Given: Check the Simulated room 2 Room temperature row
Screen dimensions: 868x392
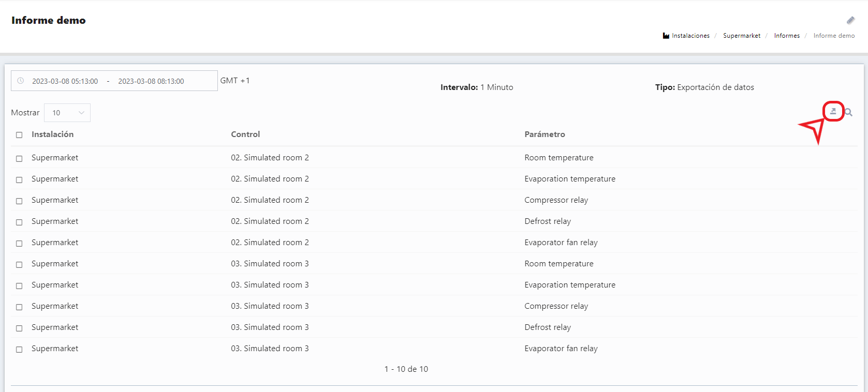Looking at the screenshot, I should point(19,159).
